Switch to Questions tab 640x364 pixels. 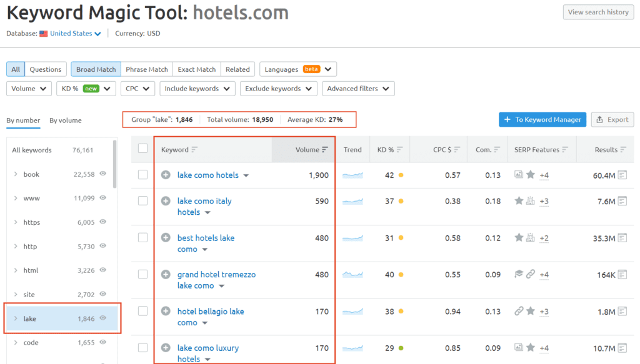[x=45, y=69]
